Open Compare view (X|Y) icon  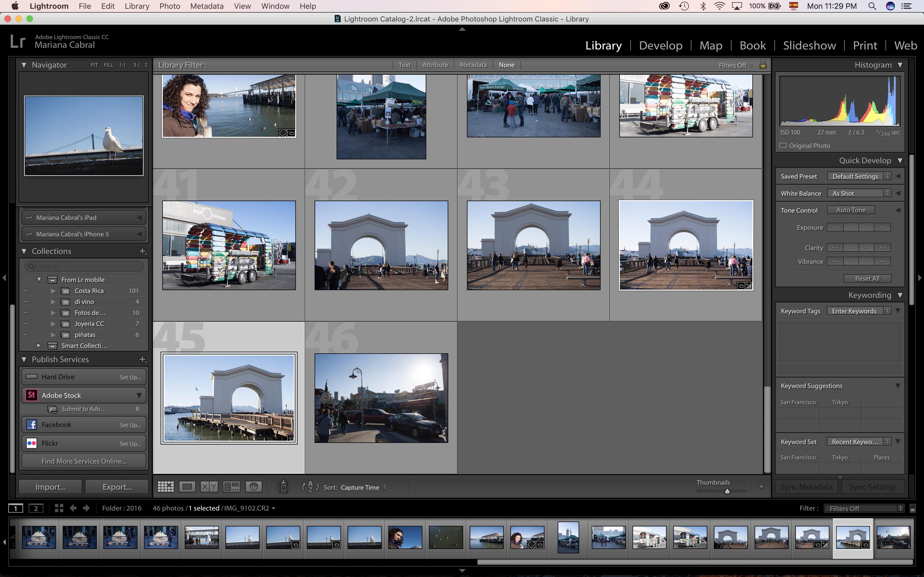click(209, 487)
